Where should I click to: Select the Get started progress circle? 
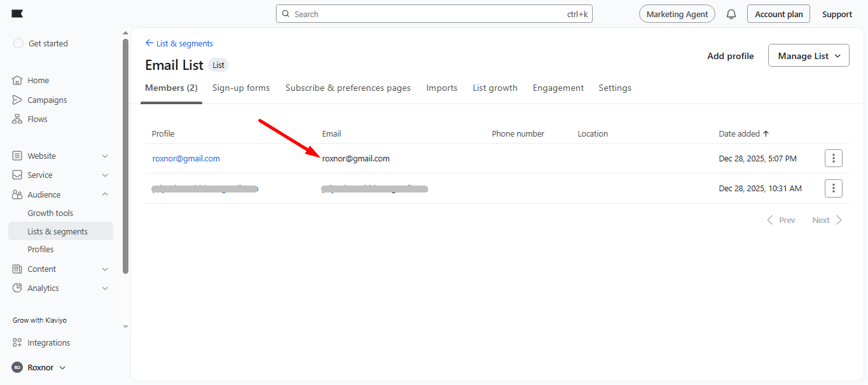(18, 44)
